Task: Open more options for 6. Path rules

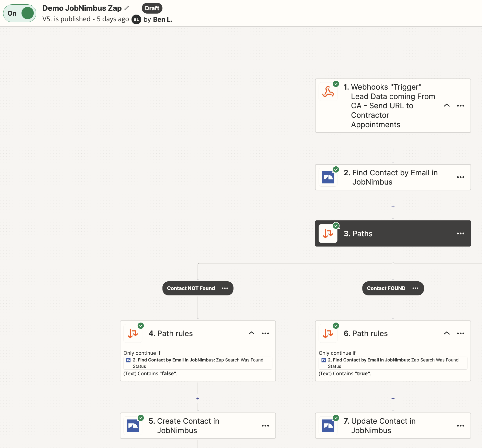Action: pyautogui.click(x=461, y=333)
